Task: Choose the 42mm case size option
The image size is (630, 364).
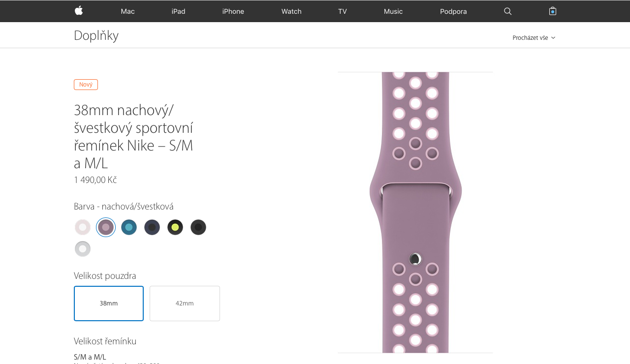Action: click(x=185, y=303)
